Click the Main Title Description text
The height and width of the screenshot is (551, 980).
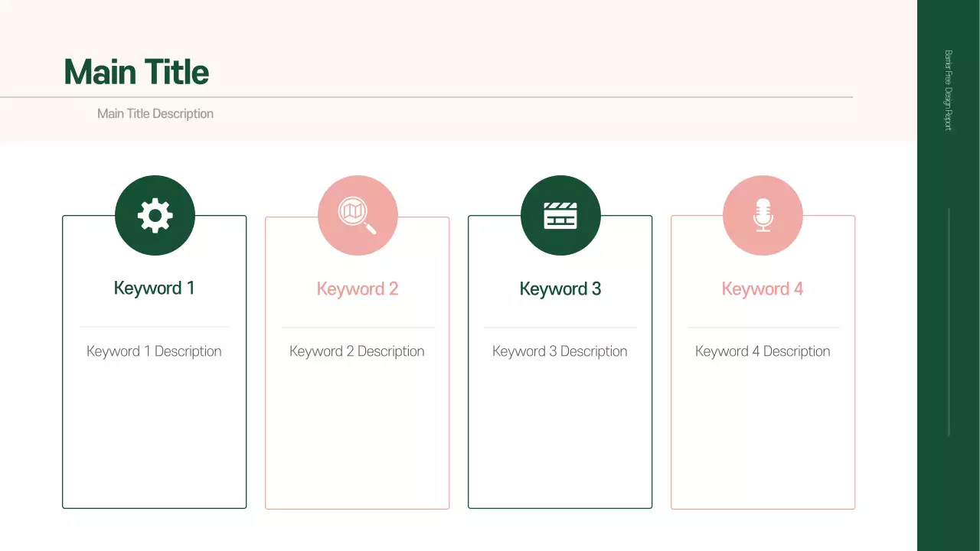155,113
